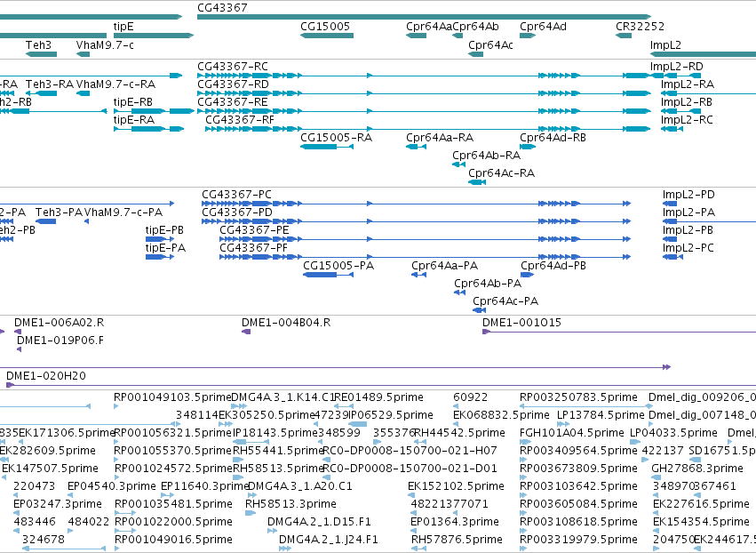The image size is (756, 553).
Task: Select EST LP04033.5prime glyph
Action: pos(635,442)
